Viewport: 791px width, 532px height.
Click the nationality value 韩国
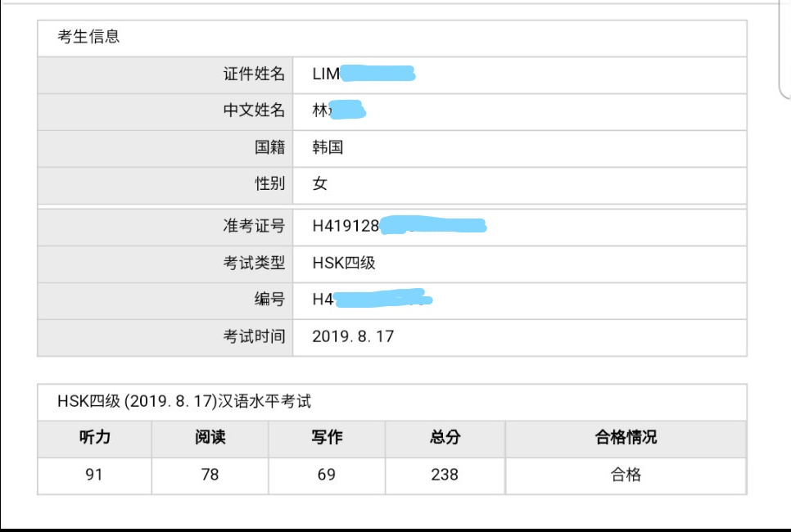pyautogui.click(x=328, y=147)
